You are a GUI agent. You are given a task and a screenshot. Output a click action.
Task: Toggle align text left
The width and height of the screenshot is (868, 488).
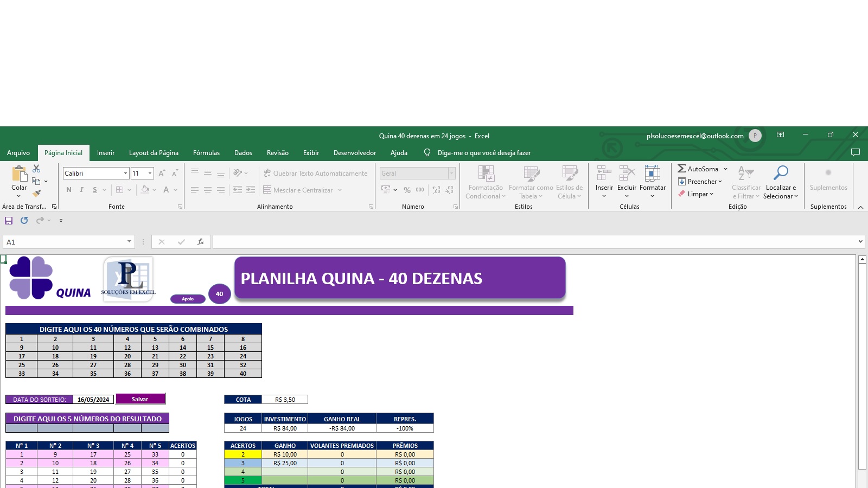tap(195, 190)
